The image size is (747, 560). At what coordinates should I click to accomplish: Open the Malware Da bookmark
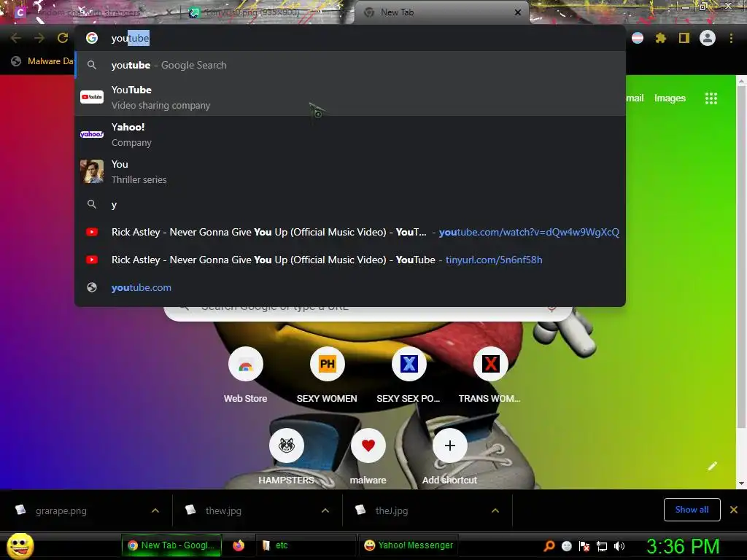43,61
